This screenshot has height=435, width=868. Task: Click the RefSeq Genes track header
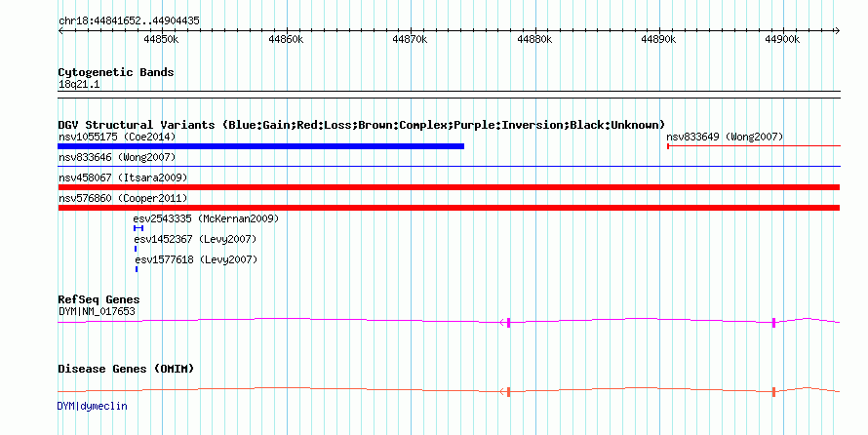click(99, 299)
